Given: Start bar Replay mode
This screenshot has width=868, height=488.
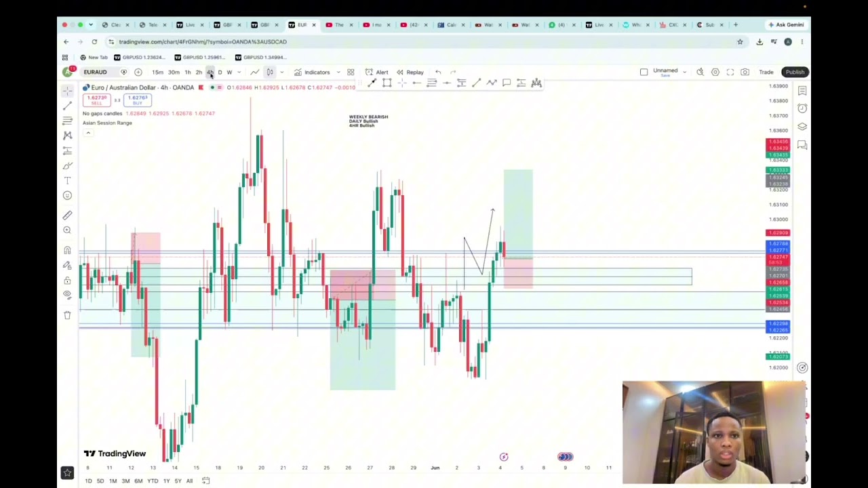Looking at the screenshot, I should 410,72.
